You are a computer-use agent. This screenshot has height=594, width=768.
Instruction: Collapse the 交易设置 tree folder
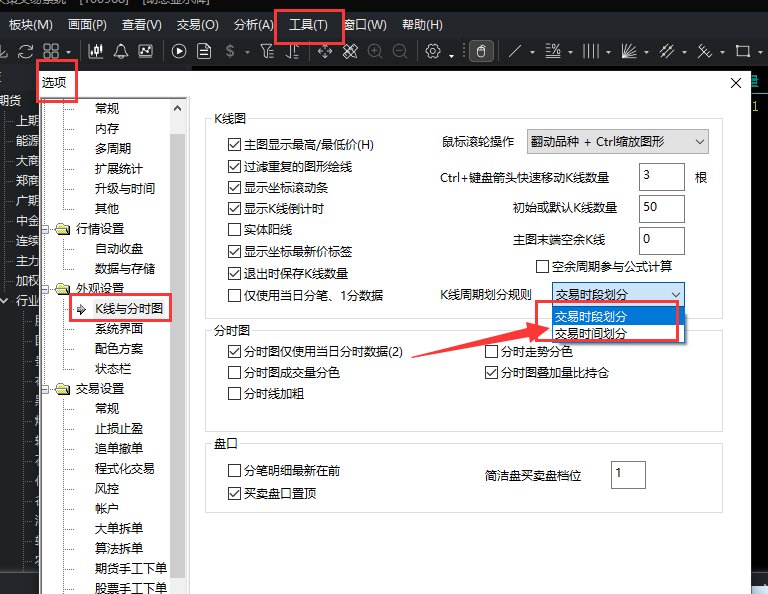(x=46, y=389)
